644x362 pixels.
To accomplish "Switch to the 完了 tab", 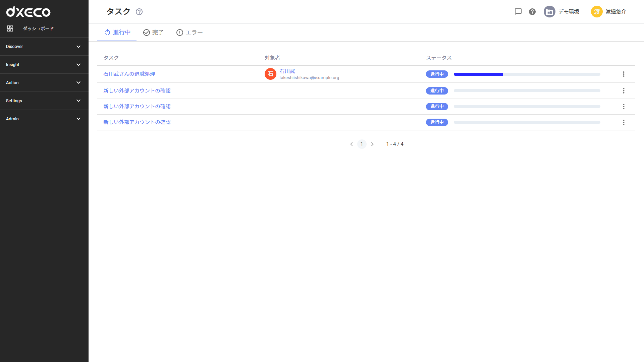I will (154, 32).
